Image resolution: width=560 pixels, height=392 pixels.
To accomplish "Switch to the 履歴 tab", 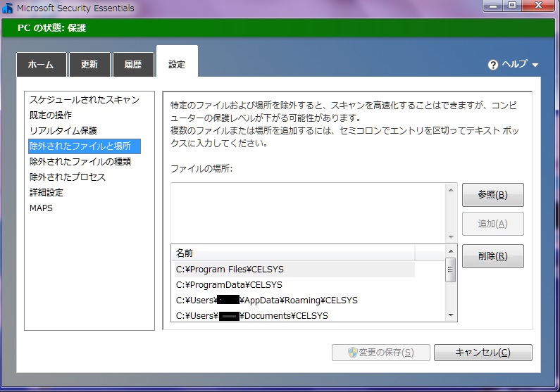I will pyautogui.click(x=133, y=65).
